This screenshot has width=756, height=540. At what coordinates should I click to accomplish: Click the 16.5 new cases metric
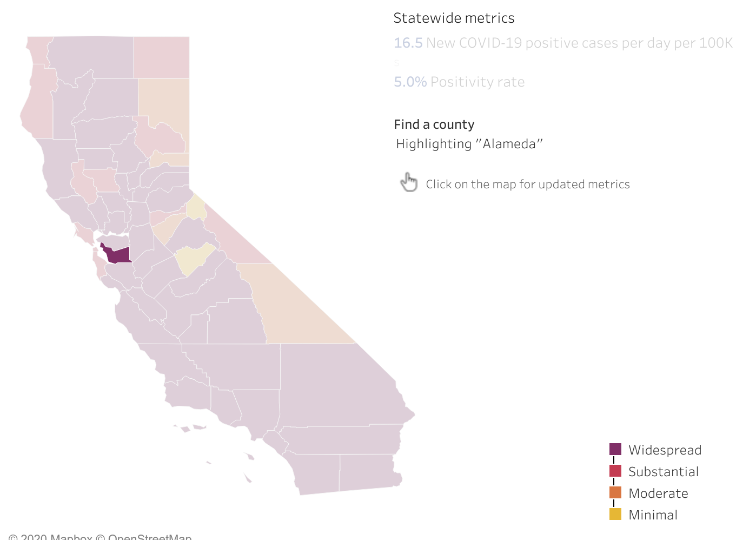pyautogui.click(x=408, y=43)
